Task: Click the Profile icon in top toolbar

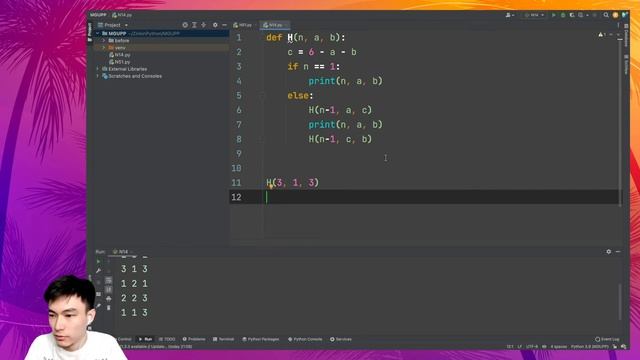Action: [581, 15]
